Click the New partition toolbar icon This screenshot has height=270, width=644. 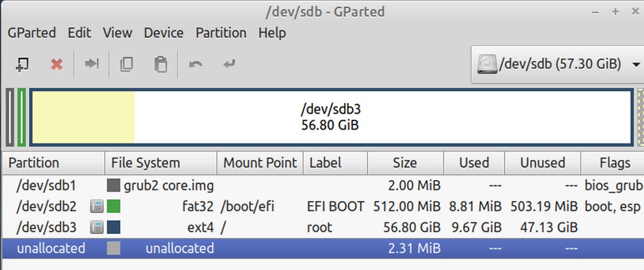[x=22, y=64]
